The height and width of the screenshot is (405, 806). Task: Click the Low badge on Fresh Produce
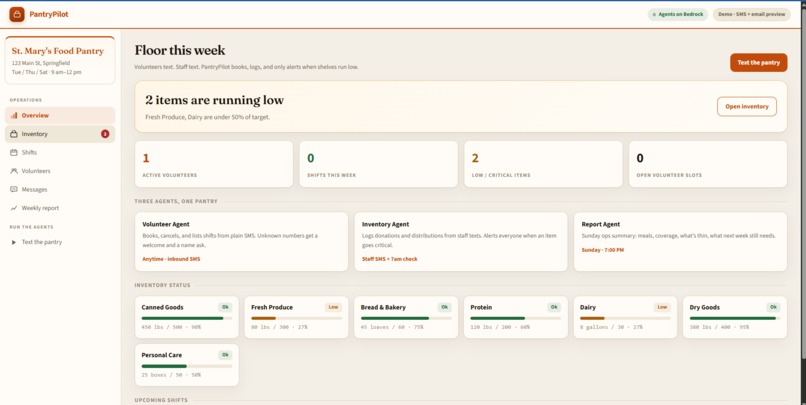(334, 307)
